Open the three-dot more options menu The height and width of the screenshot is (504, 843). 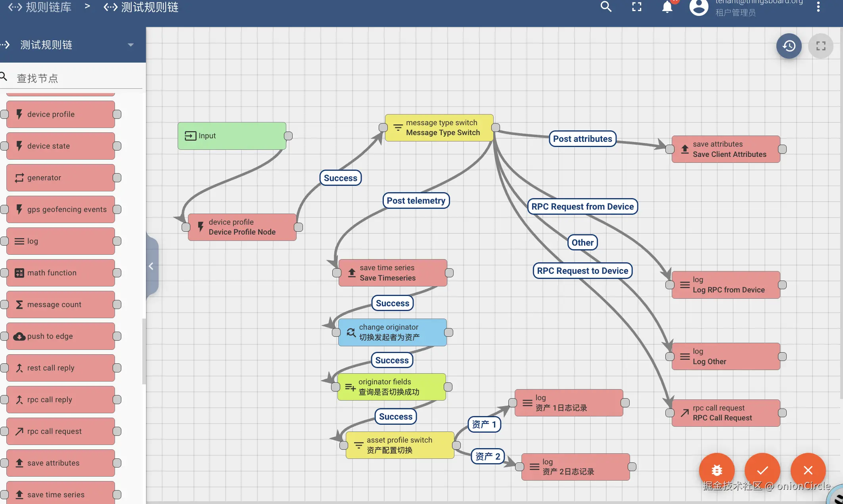[x=818, y=7]
